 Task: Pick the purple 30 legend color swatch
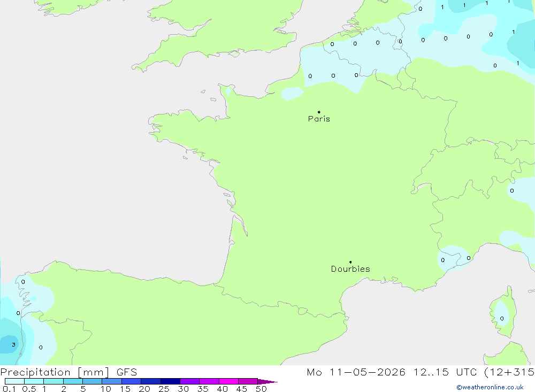(190, 381)
